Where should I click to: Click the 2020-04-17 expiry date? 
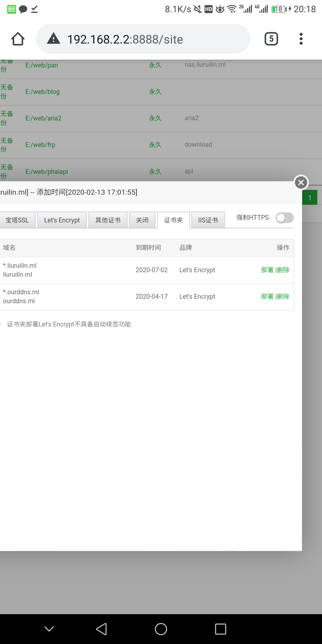152,297
